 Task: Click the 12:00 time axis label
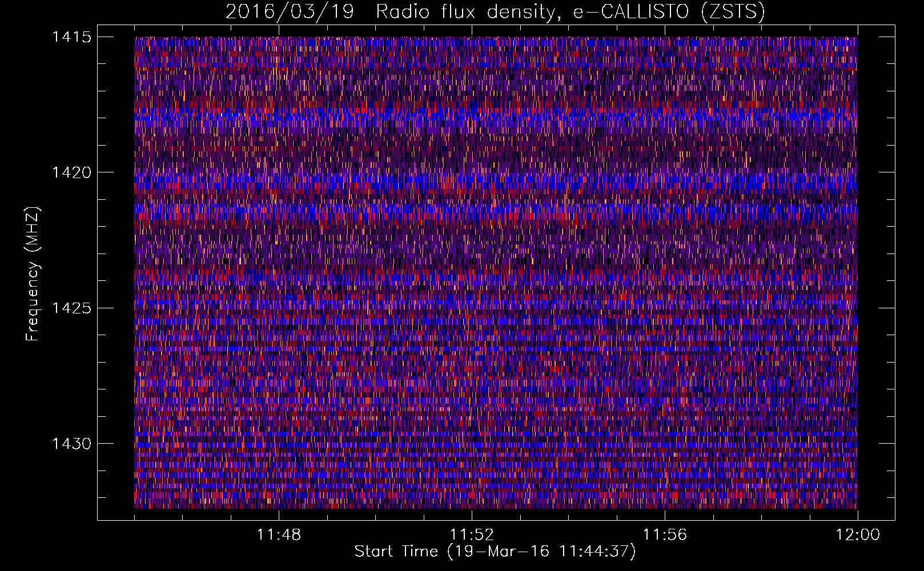858,535
